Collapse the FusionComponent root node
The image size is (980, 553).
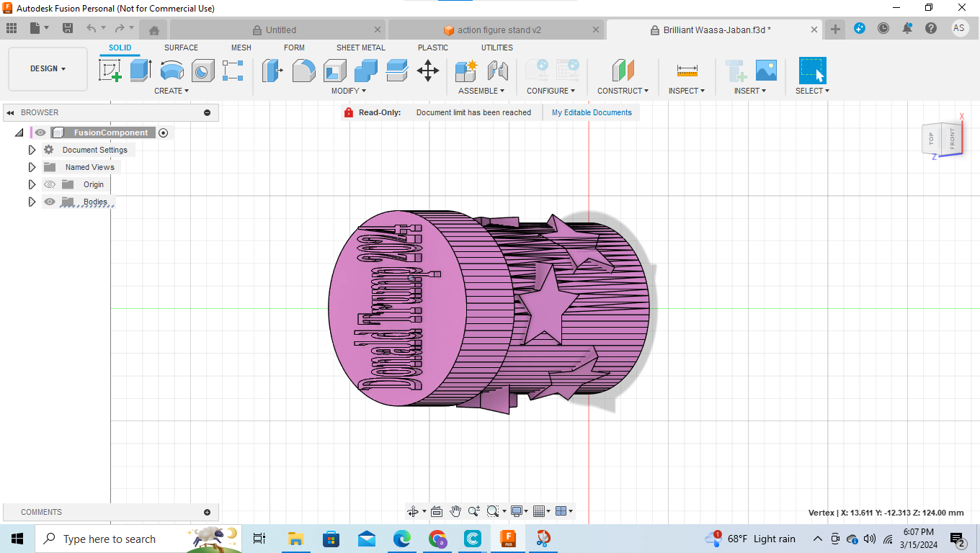tap(19, 132)
